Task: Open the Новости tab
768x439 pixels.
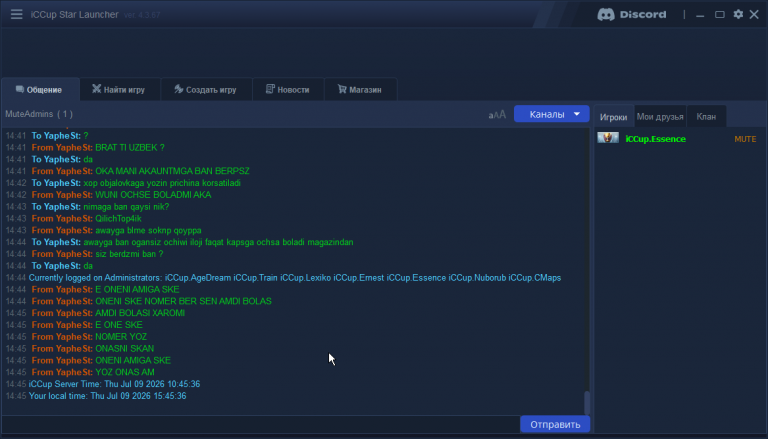Action: point(288,90)
